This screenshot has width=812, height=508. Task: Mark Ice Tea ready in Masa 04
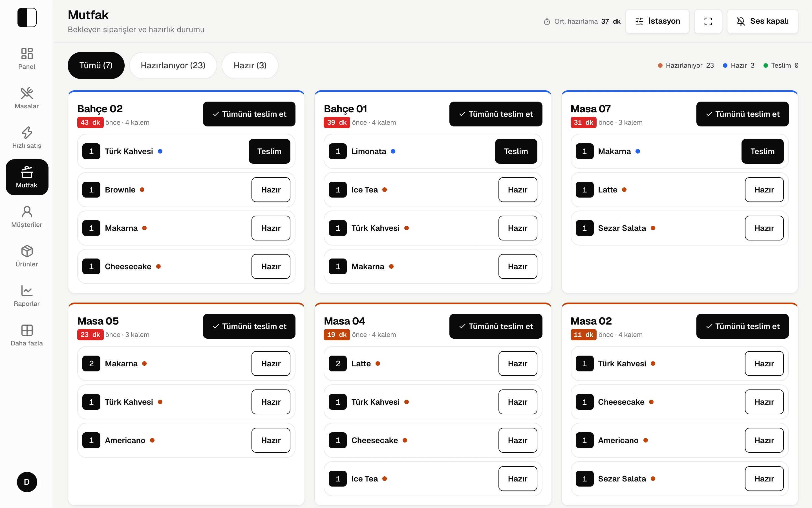(518, 479)
